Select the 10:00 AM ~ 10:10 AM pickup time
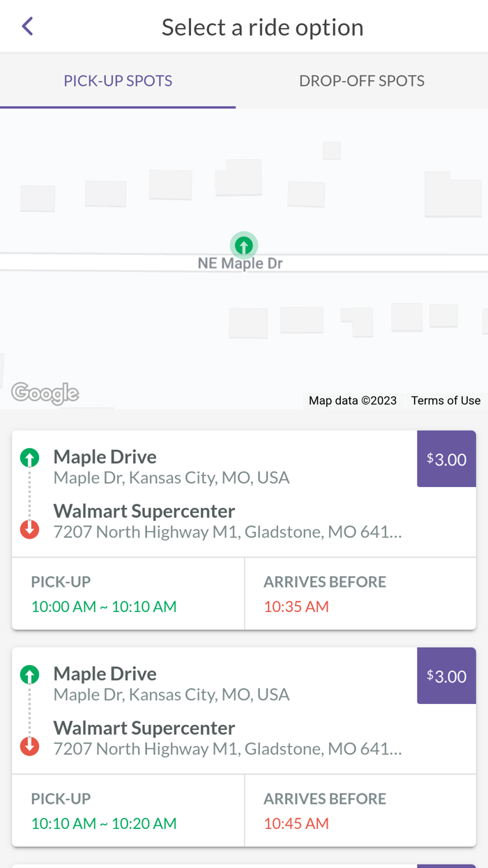Viewport: 488px width, 868px height. coord(104,606)
